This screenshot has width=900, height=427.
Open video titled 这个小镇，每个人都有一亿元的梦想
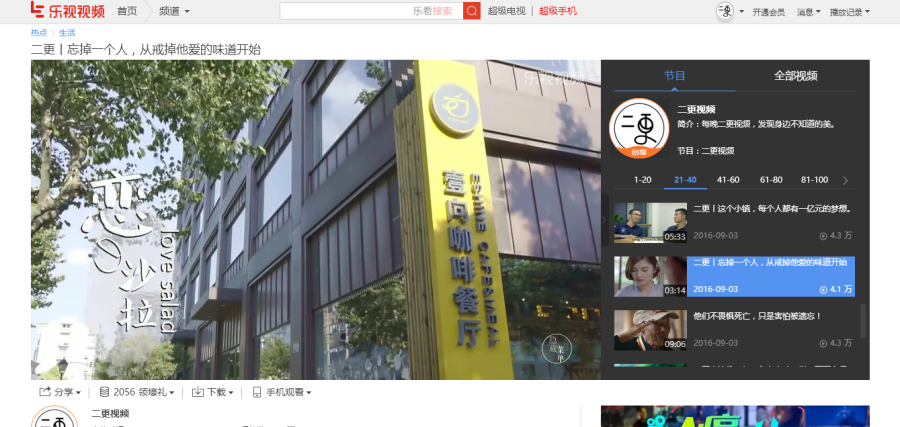coord(771,208)
